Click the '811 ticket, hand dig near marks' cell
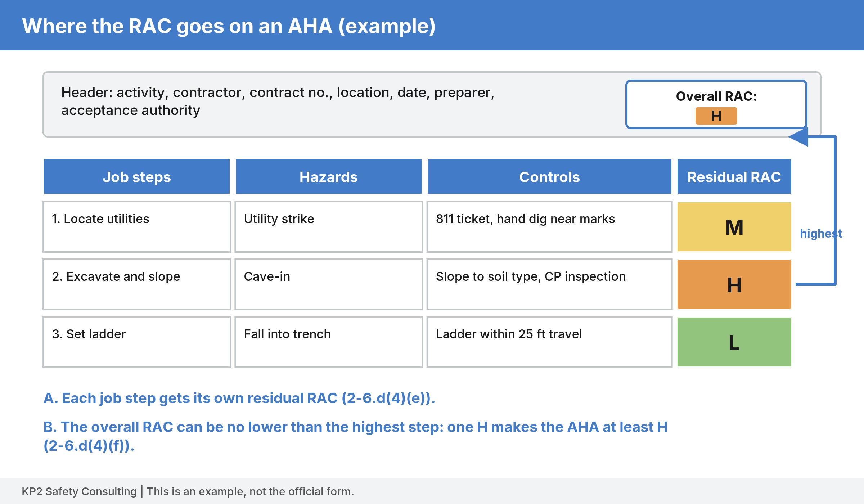This screenshot has height=504, width=864. 549,227
